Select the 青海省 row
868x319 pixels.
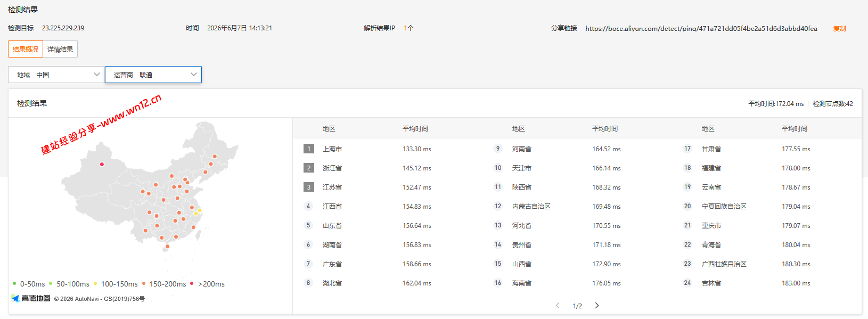click(767, 245)
